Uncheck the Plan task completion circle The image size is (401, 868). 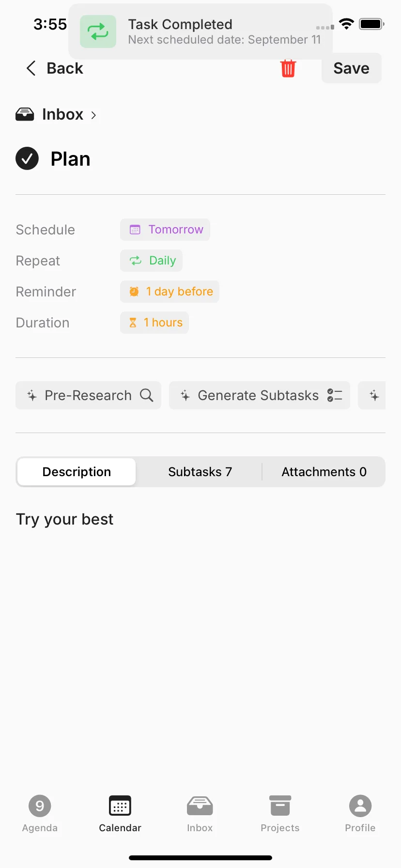(x=27, y=158)
